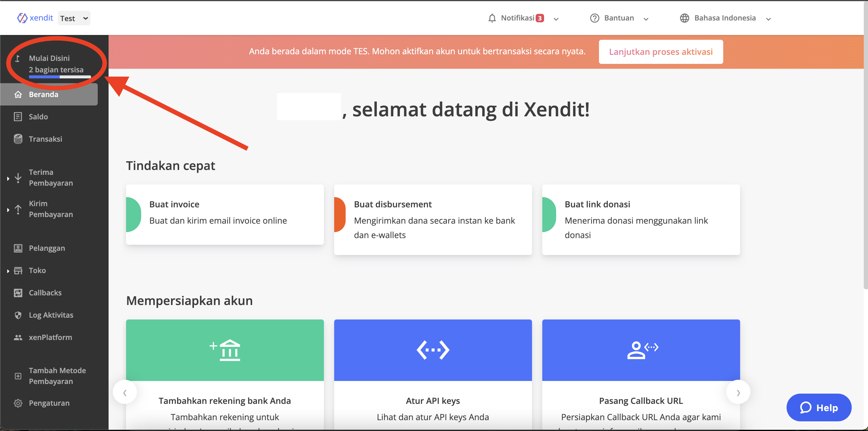Viewport: 868px width, 431px height.
Task: Expand the Kirim Pembayaran arrow
Action: pyautogui.click(x=8, y=210)
